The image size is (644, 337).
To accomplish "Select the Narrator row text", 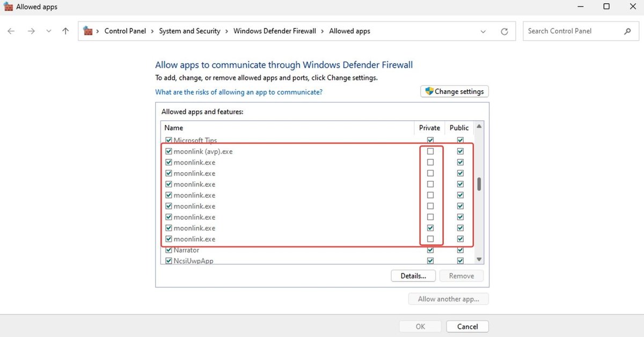I will [x=186, y=250].
